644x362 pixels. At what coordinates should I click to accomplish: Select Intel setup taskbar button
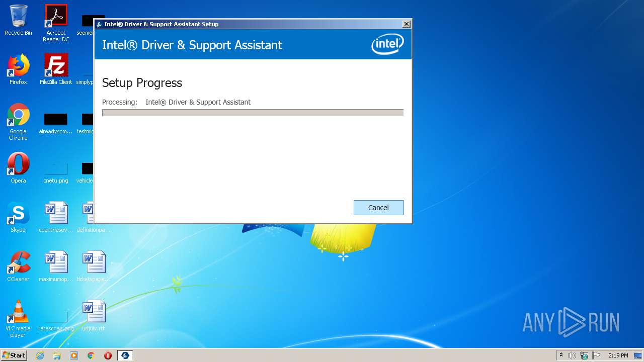125,355
